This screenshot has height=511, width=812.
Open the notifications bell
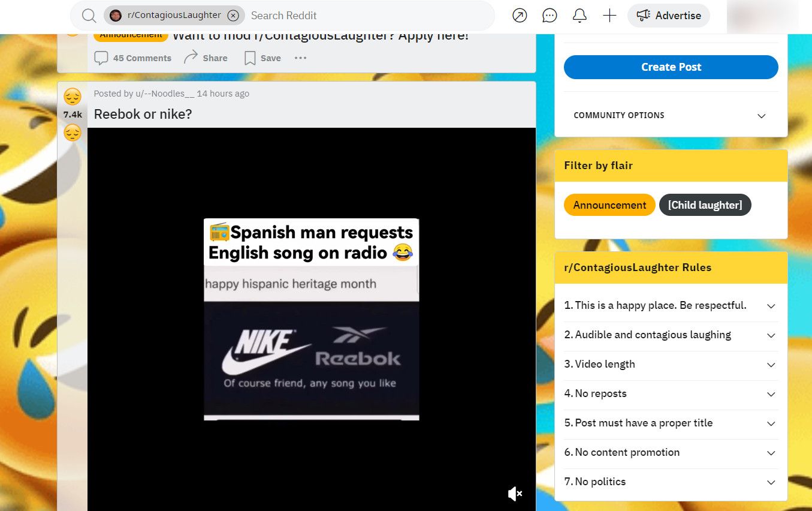pyautogui.click(x=579, y=16)
